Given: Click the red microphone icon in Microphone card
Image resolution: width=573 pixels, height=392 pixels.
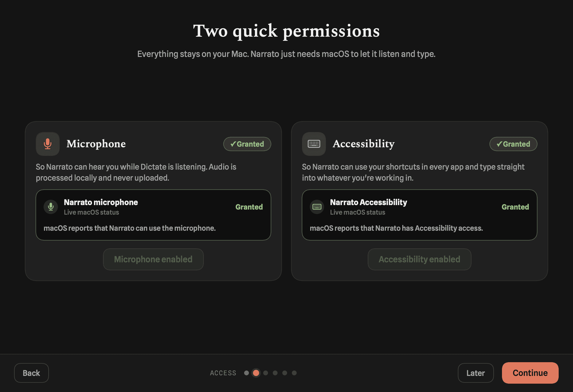Looking at the screenshot, I should click(48, 144).
